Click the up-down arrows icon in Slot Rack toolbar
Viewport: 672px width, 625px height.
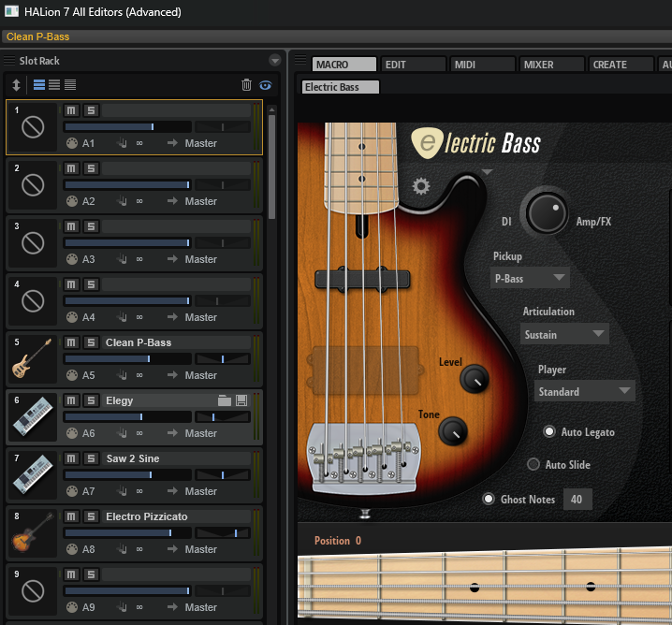click(x=16, y=85)
